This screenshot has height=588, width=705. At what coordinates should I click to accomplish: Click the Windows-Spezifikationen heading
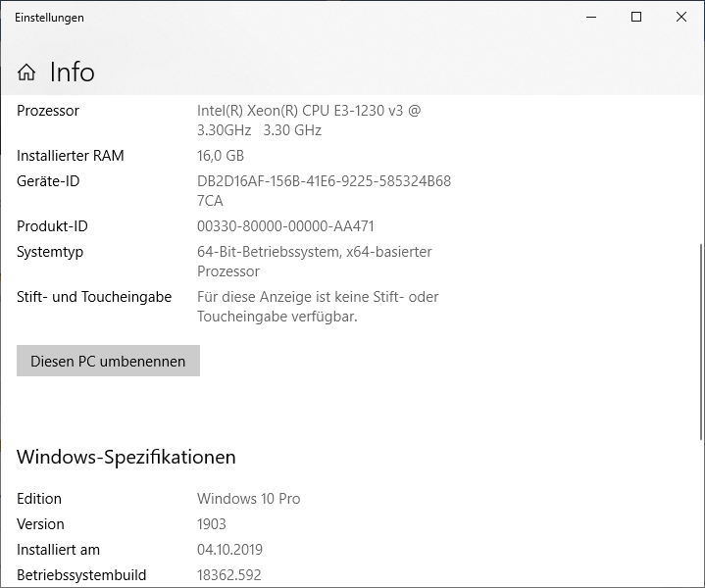(126, 457)
